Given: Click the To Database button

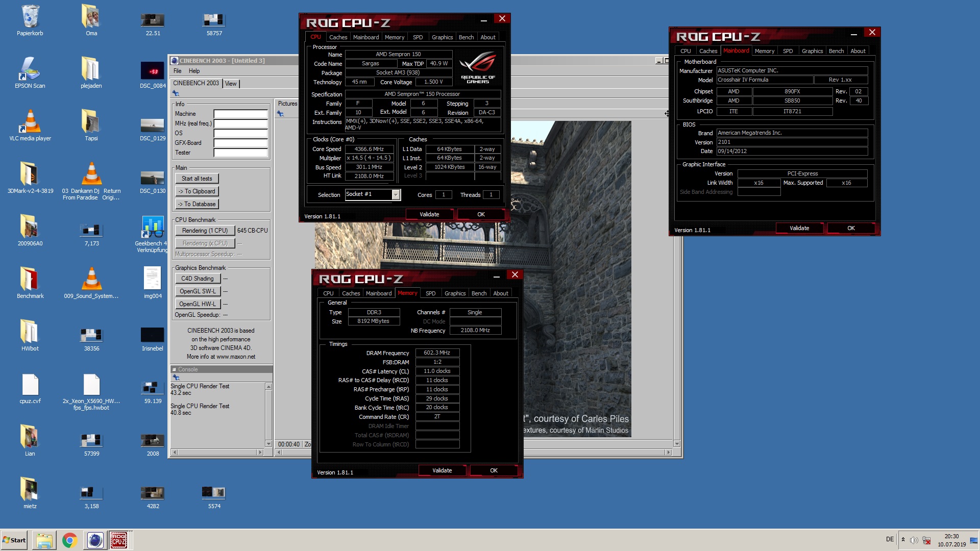Looking at the screenshot, I should [x=197, y=204].
